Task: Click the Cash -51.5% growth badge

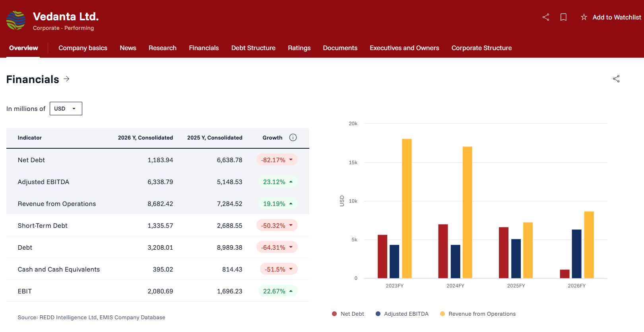Action: (x=279, y=269)
